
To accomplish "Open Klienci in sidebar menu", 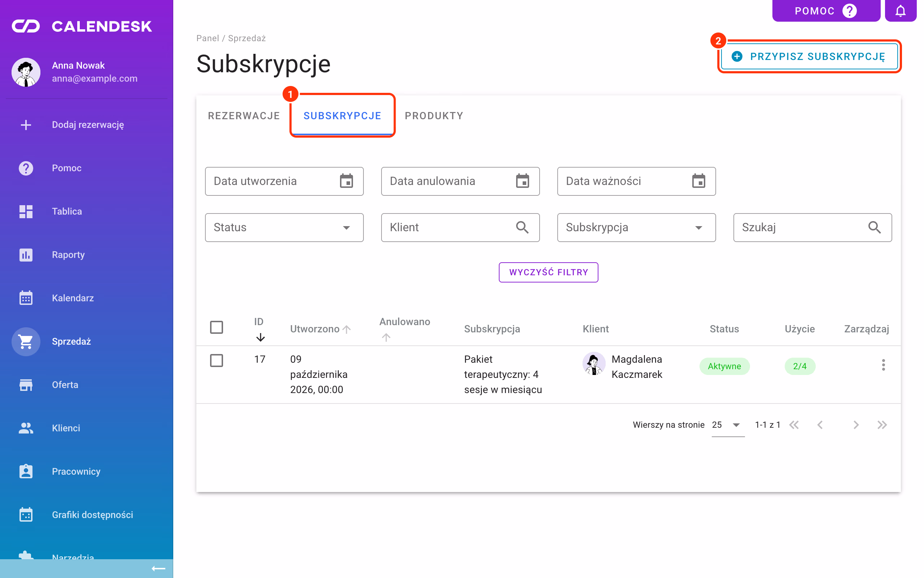I will click(86, 428).
